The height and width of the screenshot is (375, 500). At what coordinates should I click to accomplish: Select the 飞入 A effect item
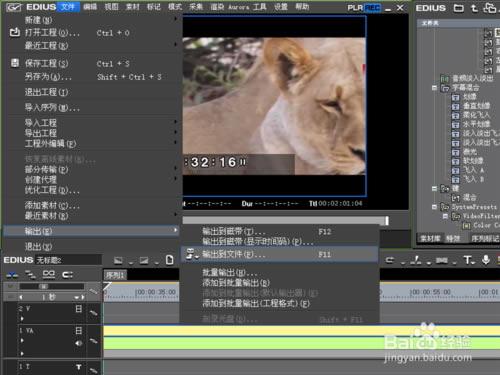click(473, 170)
